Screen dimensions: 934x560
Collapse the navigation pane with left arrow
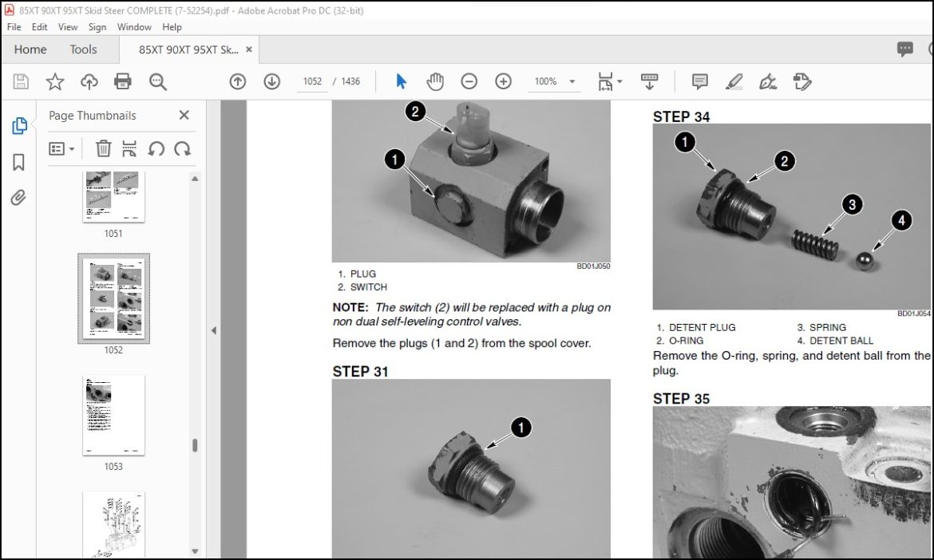[x=214, y=330]
